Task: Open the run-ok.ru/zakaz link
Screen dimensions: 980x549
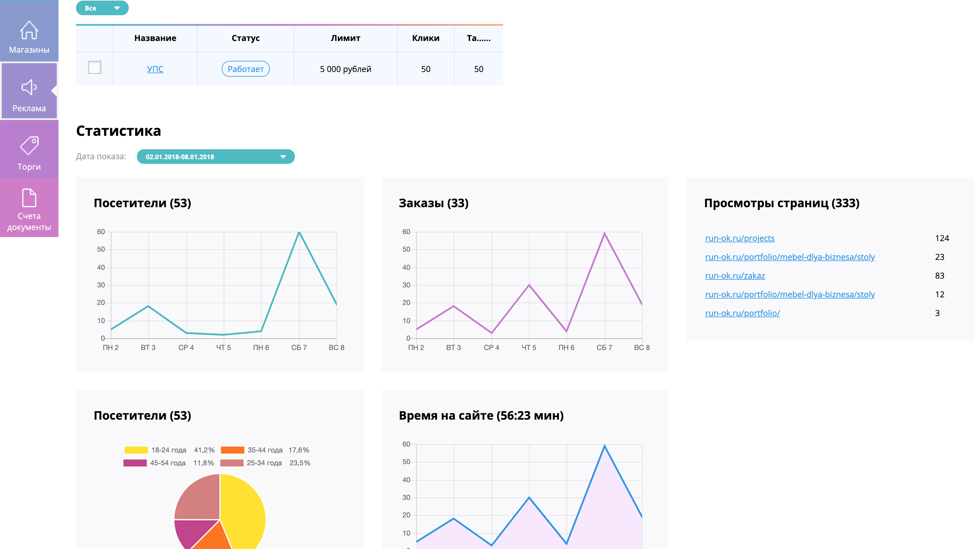Action: pos(735,275)
